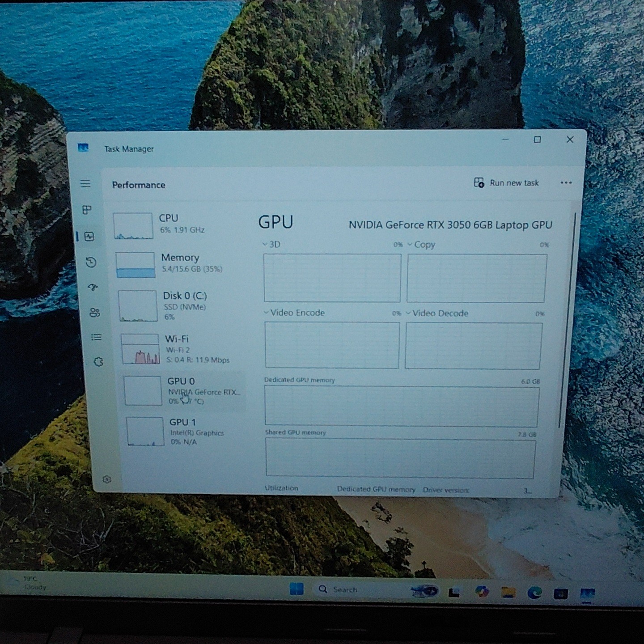Open the Processes page in Task Manager sidebar
This screenshot has height=644, width=644.
pos(87,210)
